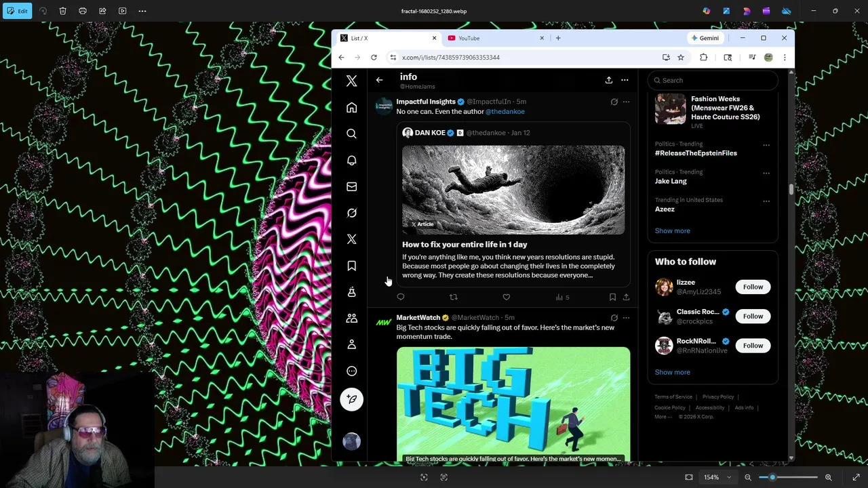The height and width of the screenshot is (488, 868).
Task: Open the Photos three-dot more menu
Action: click(142, 11)
